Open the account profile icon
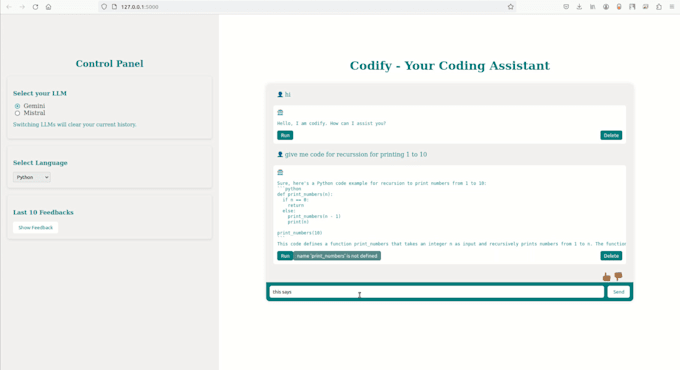Viewport: 680px width, 370px height. (x=606, y=7)
